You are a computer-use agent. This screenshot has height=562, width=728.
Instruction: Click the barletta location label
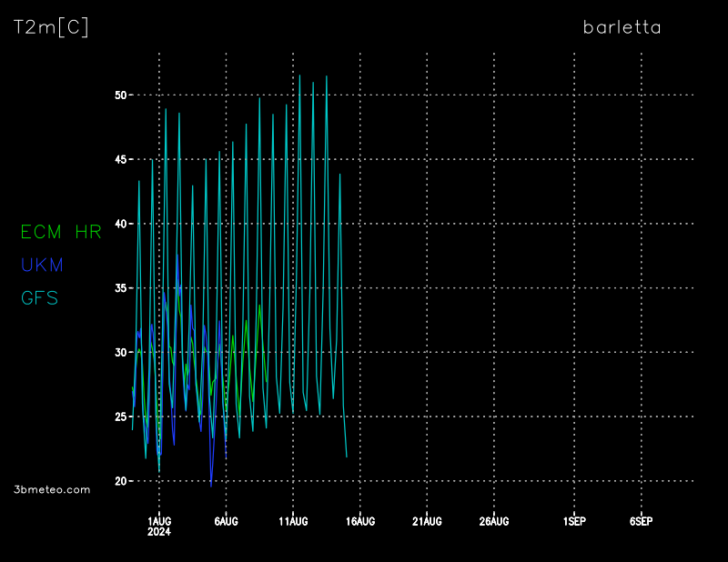622,27
